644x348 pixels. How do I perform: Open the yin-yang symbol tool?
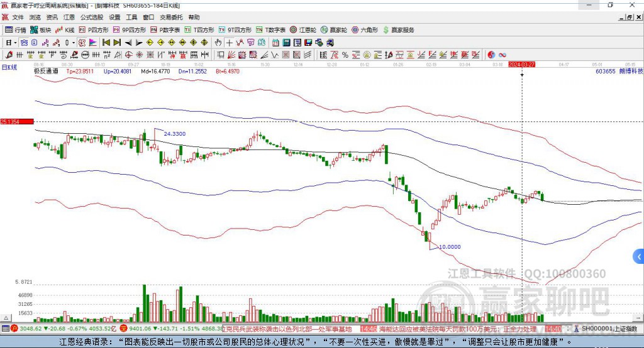[491, 55]
